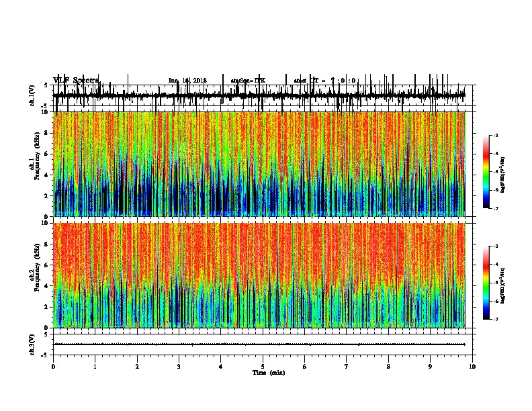Click the -5 tick on ch.3(V) axis
532x411 pixels.
(45, 355)
